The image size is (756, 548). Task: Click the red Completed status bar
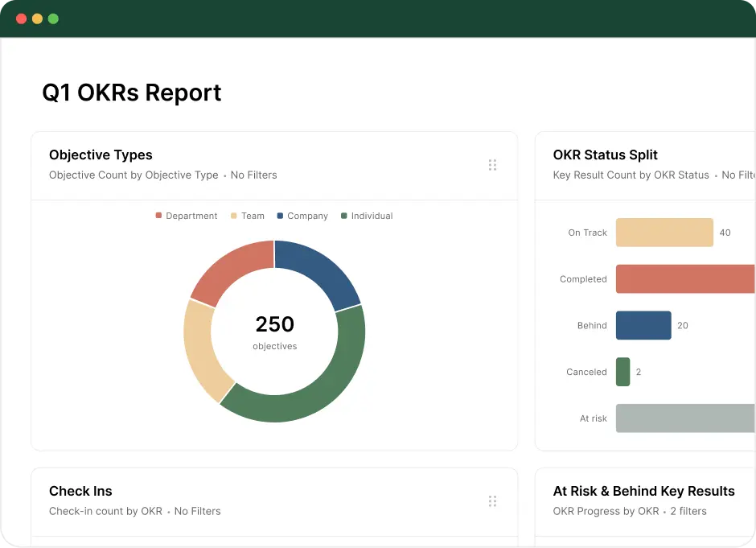(685, 278)
